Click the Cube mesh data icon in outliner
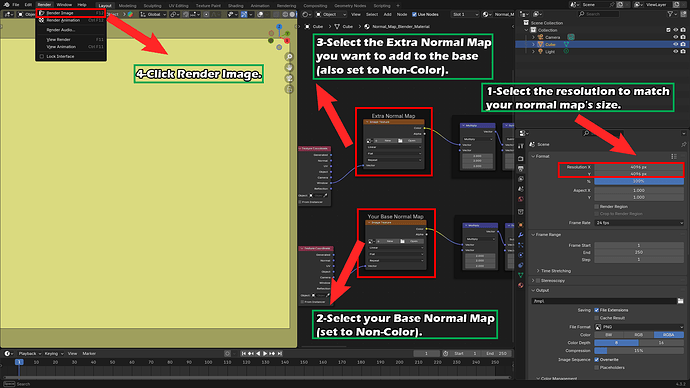The height and width of the screenshot is (388, 690). coord(566,44)
